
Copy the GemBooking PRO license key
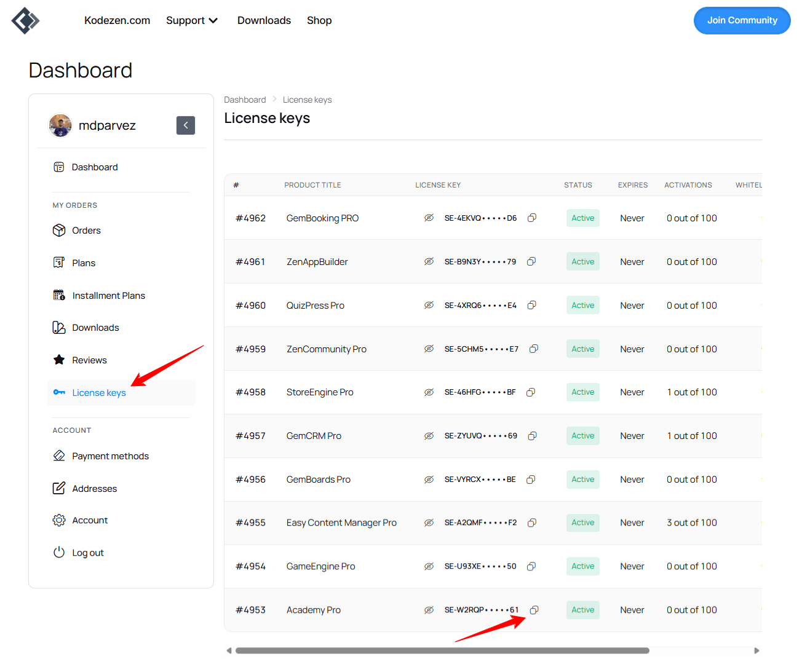532,218
